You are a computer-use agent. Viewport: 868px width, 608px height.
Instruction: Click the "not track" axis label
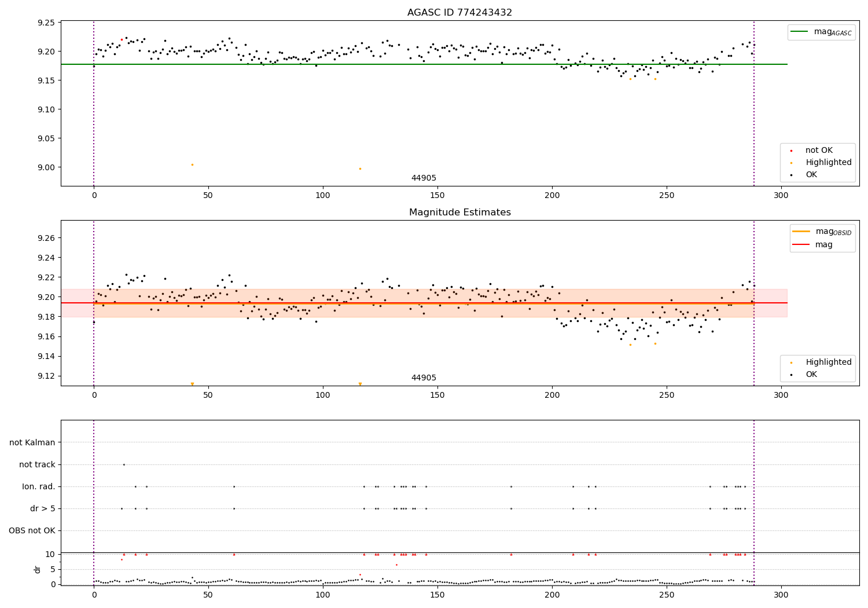[x=37, y=465]
